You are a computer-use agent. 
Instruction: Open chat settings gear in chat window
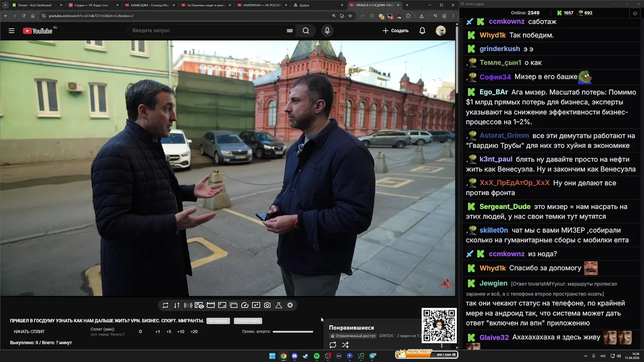[635, 13]
